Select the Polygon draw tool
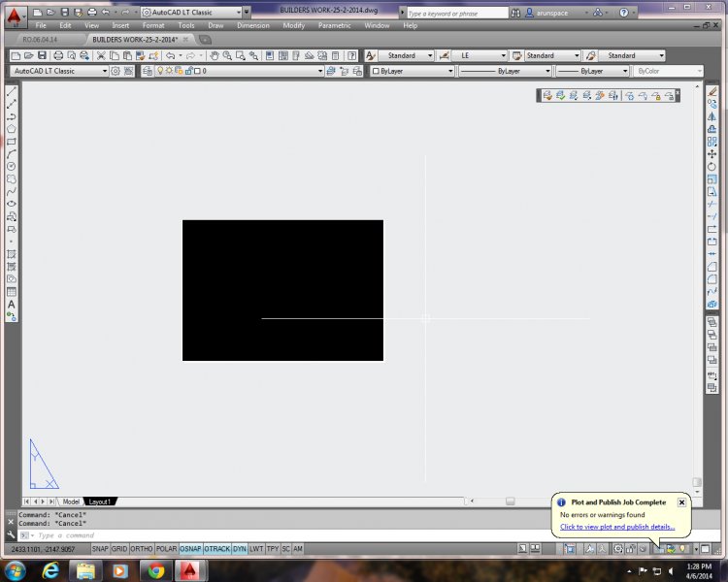 click(x=12, y=129)
